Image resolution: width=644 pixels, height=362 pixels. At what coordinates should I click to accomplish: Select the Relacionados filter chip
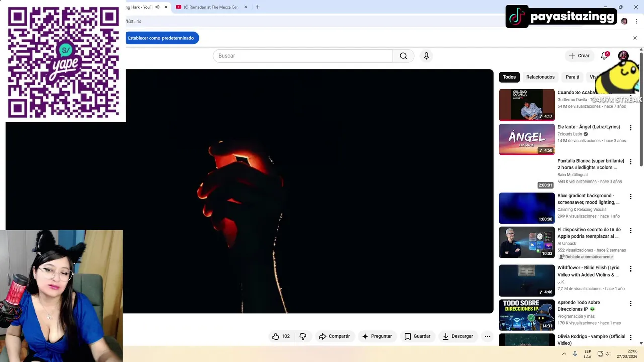point(540,77)
